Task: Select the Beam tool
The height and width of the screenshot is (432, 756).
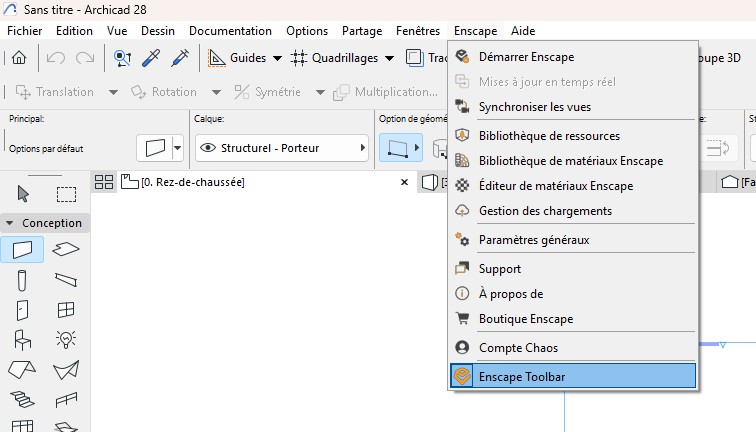Action: tap(66, 280)
